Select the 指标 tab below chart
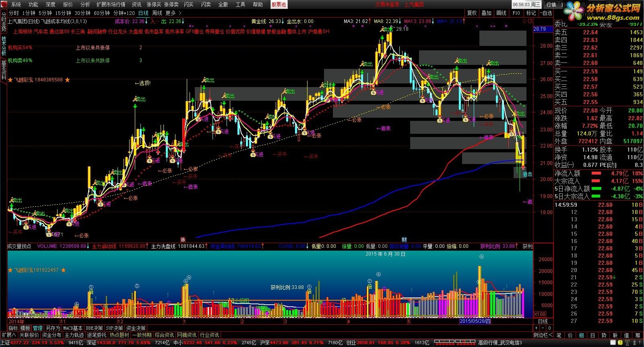The height and width of the screenshot is (347, 644). [x=13, y=328]
